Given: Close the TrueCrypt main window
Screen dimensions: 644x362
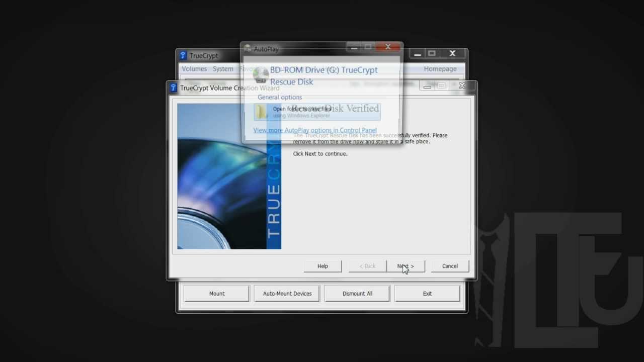Looking at the screenshot, I should click(452, 53).
